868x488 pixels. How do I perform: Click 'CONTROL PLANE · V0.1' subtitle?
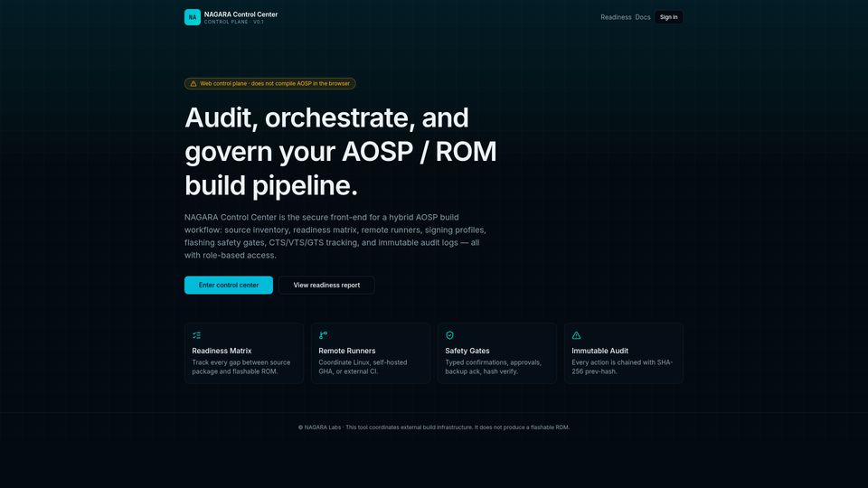(233, 22)
